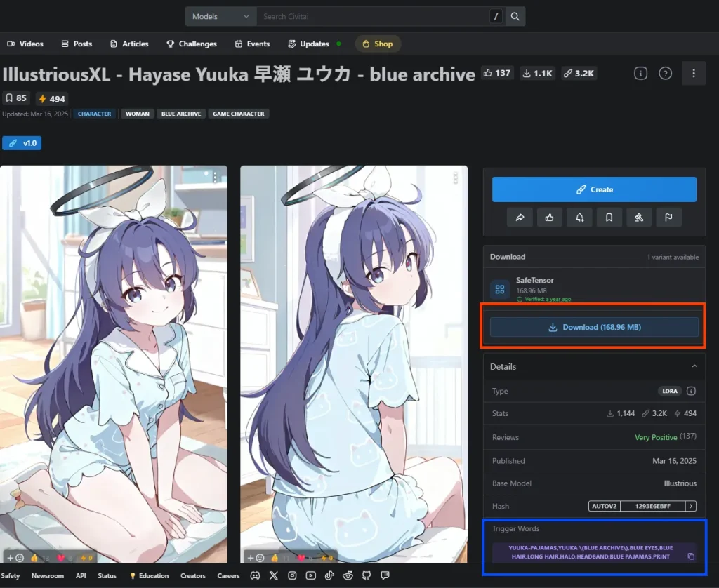Click info icon next to LORA badge
719x588 pixels.
[x=691, y=391]
